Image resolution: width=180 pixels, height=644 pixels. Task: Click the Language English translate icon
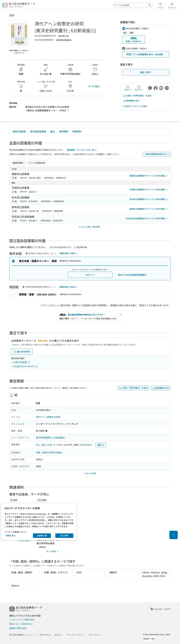[151, 609]
